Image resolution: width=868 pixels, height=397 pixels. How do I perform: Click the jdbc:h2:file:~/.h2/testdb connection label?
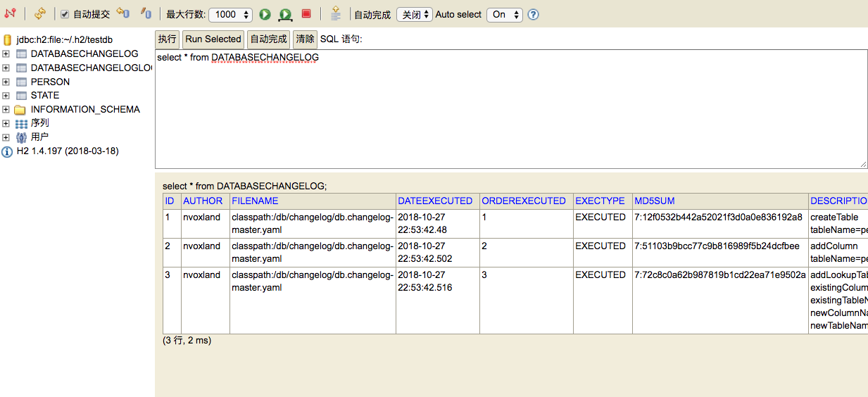pyautogui.click(x=65, y=40)
